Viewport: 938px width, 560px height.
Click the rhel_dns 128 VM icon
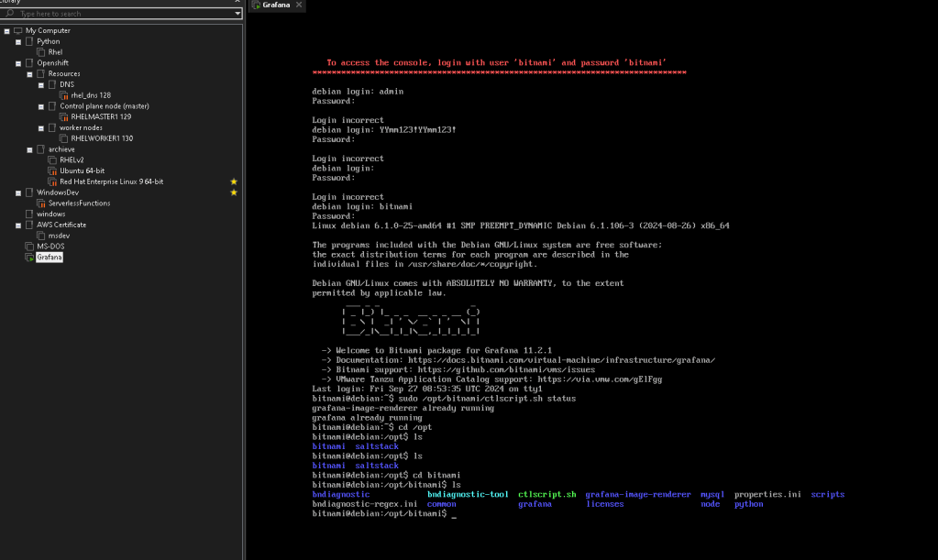pyautogui.click(x=63, y=95)
